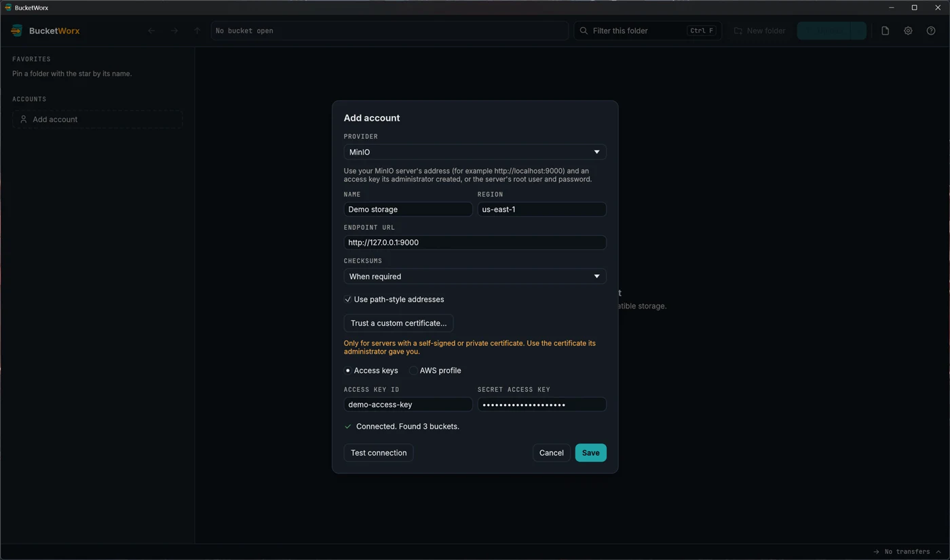Click the Add account dialog title
950x560 pixels.
coord(372,118)
